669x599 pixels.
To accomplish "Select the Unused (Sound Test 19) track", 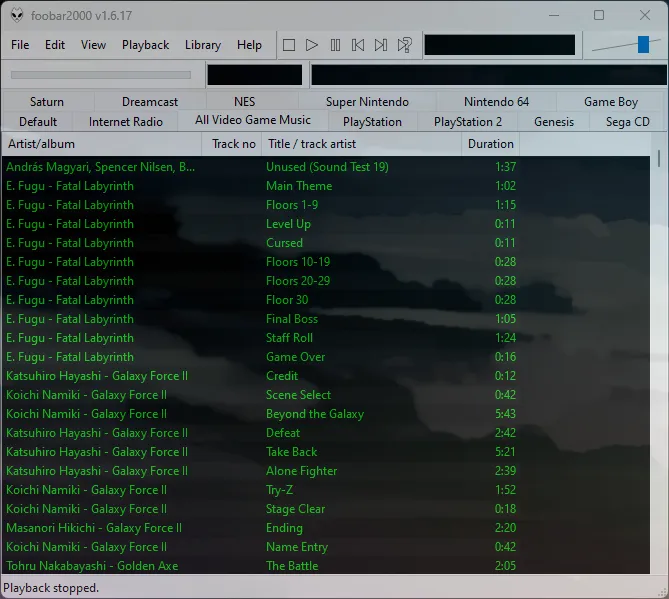I will tap(326, 167).
